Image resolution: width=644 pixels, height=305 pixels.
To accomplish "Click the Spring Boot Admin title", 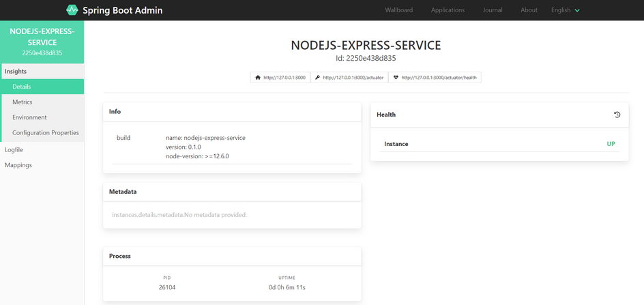I will click(122, 10).
